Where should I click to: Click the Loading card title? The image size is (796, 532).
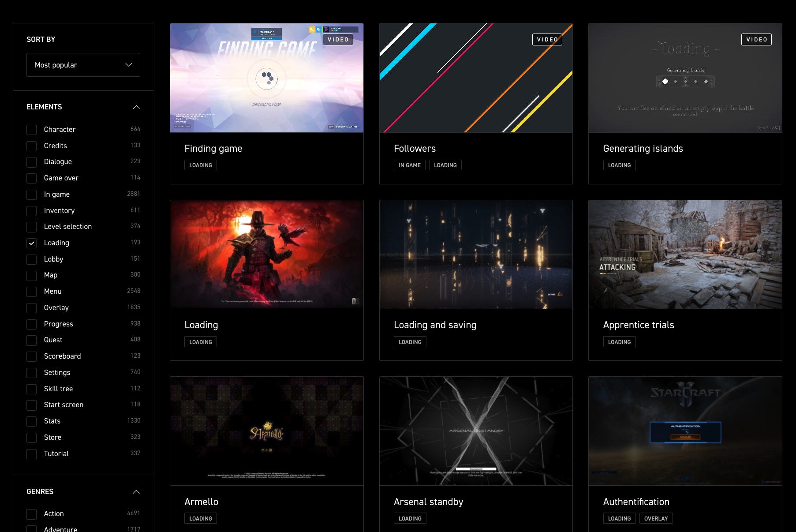point(201,325)
